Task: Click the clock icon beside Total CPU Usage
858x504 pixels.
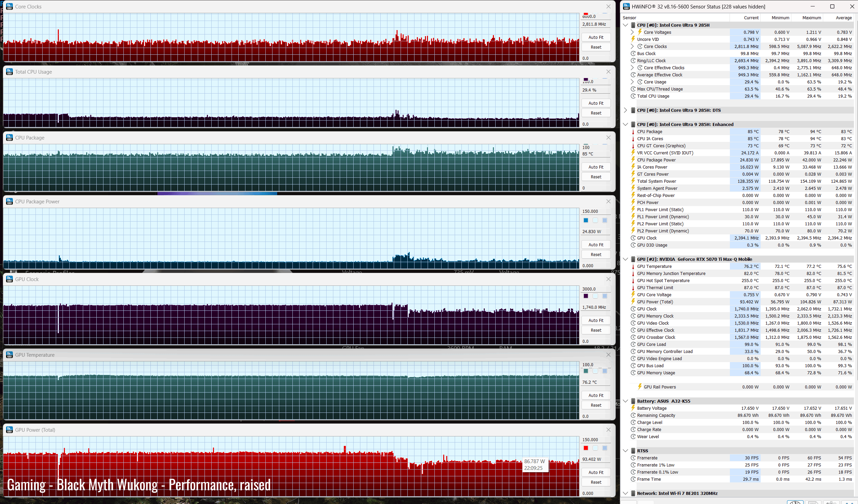Action: click(x=633, y=96)
